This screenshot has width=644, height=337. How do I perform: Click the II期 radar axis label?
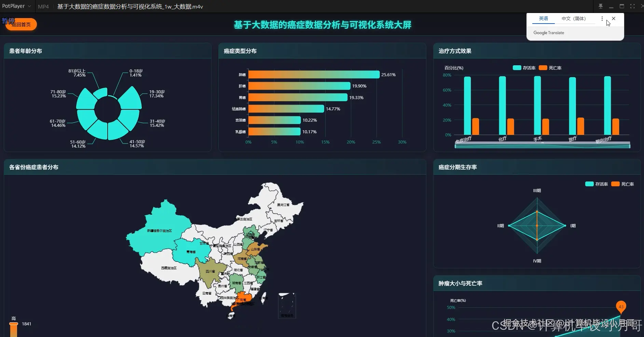pyautogui.click(x=501, y=226)
